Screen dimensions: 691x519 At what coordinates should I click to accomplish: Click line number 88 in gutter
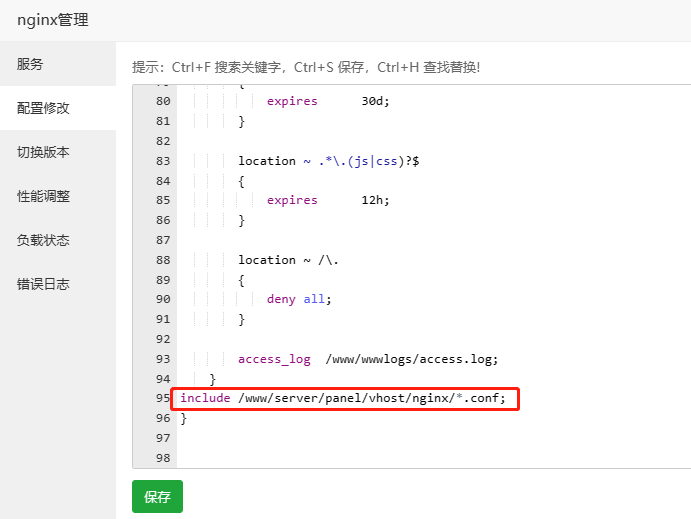pyautogui.click(x=163, y=260)
